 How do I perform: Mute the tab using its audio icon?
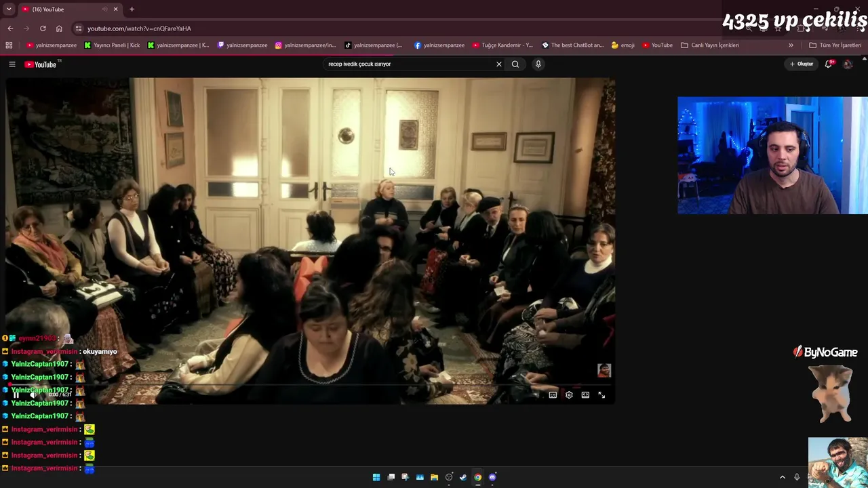[x=104, y=9]
